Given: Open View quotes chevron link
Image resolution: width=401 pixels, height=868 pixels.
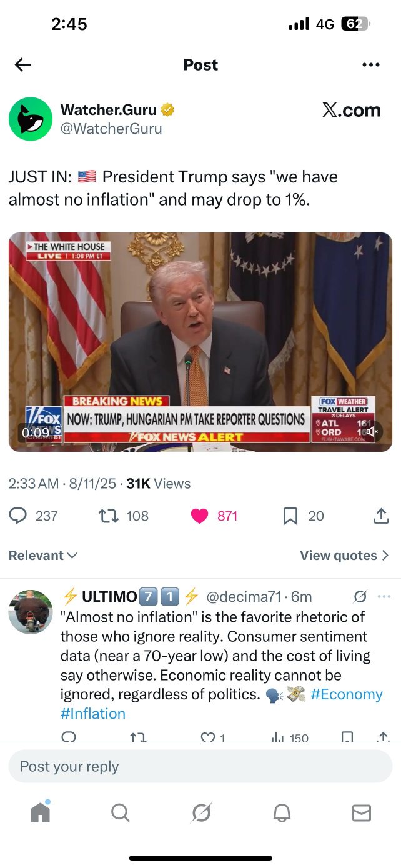Looking at the screenshot, I should click(344, 555).
